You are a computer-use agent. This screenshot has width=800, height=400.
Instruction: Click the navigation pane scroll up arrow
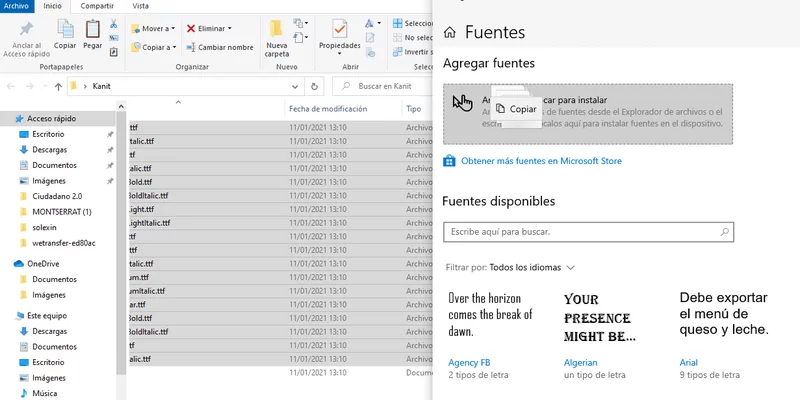[x=121, y=107]
